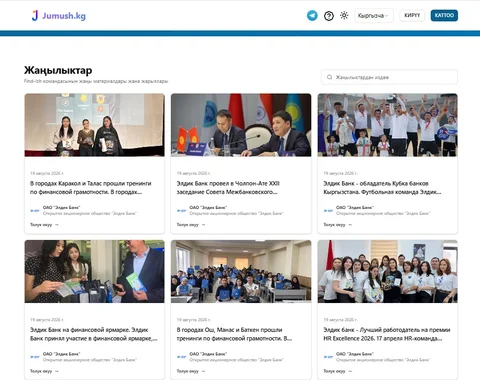Open headline Ош, Манас и Баткен trainings
Viewport: 480px width, 380px height.
pos(234,334)
